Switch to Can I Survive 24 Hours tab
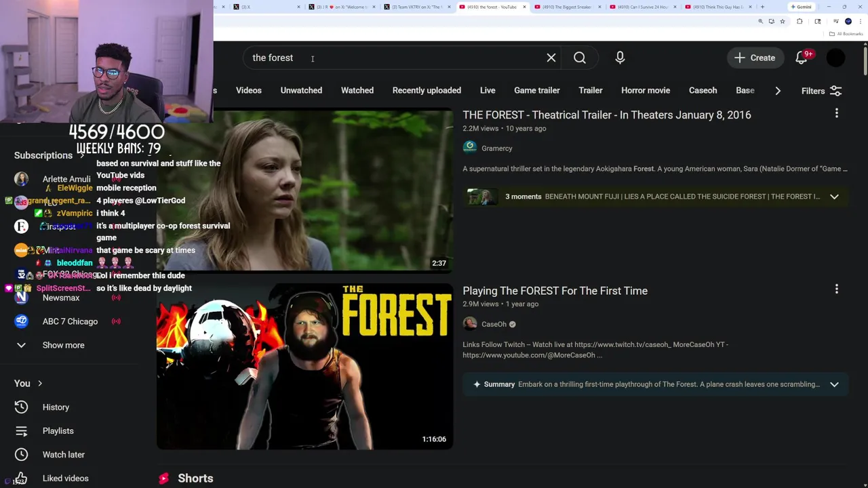The width and height of the screenshot is (868, 488). coord(641,7)
